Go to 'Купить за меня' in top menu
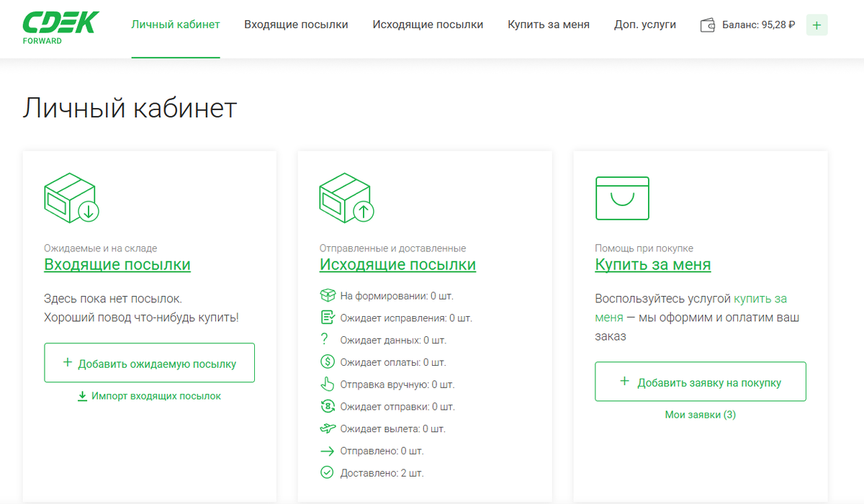This screenshot has height=504, width=864. coord(549,24)
